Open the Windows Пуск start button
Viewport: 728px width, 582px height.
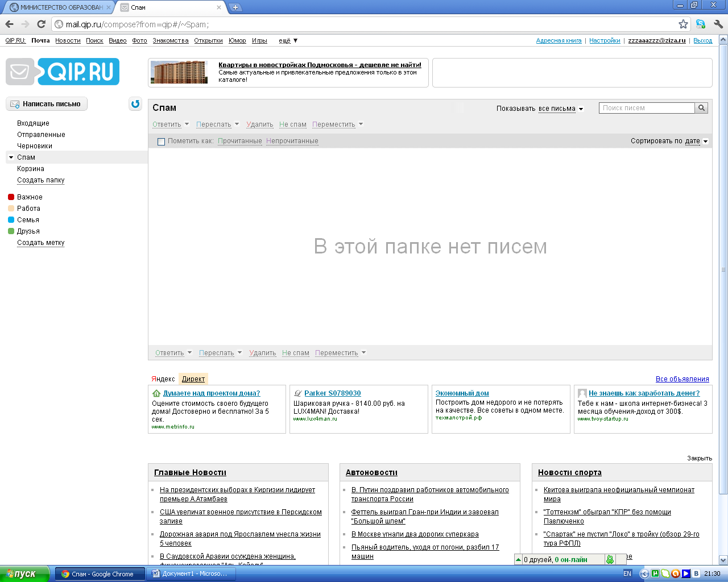point(24,574)
